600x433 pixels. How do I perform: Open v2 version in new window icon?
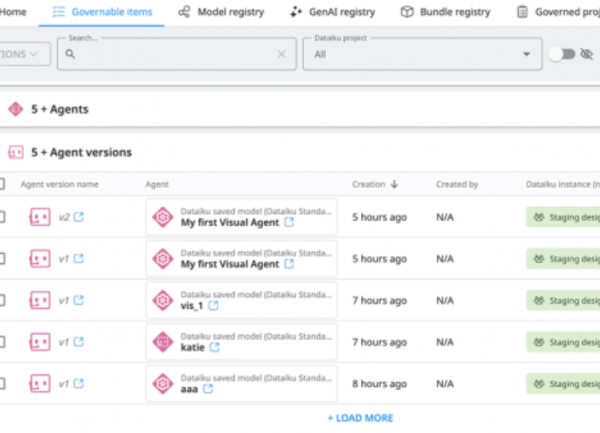(79, 217)
